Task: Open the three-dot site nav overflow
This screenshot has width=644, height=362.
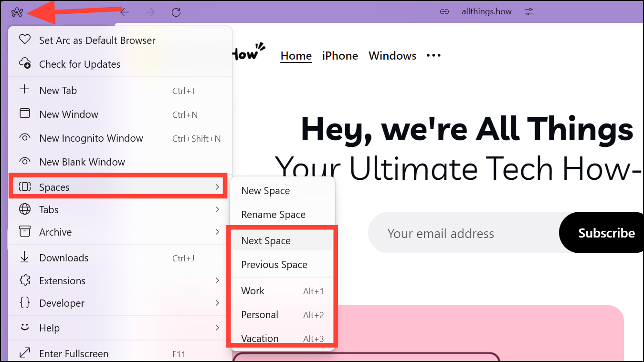Action: tap(433, 56)
